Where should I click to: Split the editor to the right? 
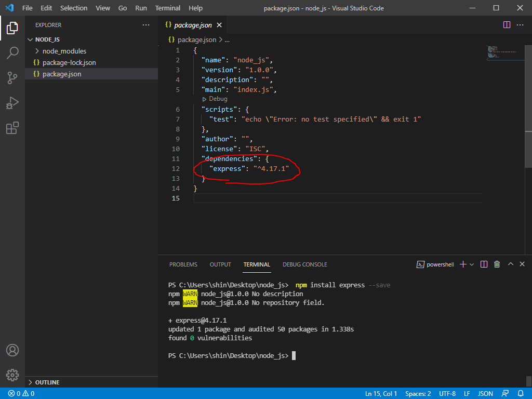(507, 25)
